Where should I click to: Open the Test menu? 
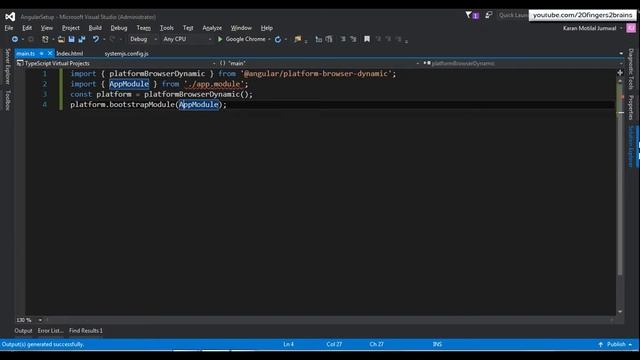click(x=188, y=28)
